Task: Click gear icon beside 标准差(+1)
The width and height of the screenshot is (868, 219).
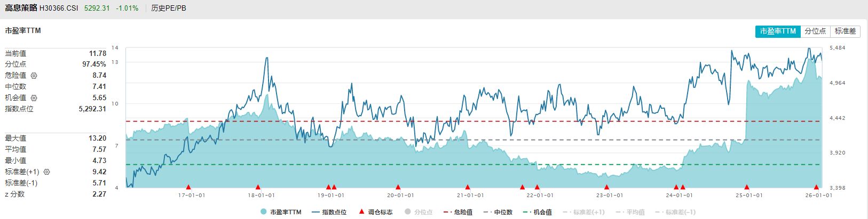Action: tap(46, 172)
